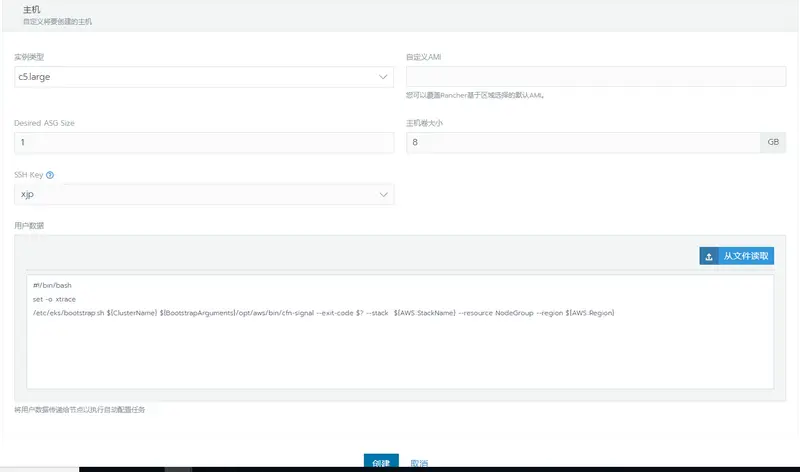Screen dimensions: 800x472
Task: Click the host volume size field showing 8
Action: [583, 142]
